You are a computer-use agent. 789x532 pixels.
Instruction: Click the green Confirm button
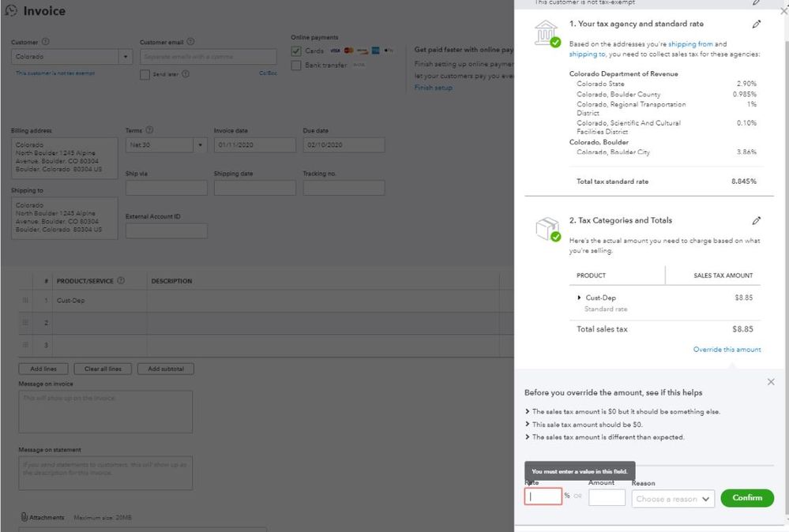746,498
